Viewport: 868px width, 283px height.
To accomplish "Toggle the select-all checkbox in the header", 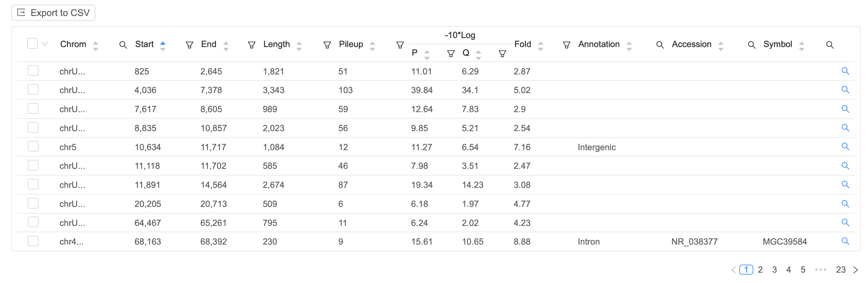I will pyautogui.click(x=32, y=43).
